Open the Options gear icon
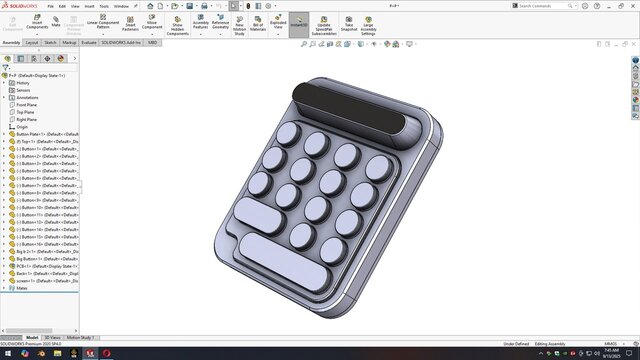 268,6
